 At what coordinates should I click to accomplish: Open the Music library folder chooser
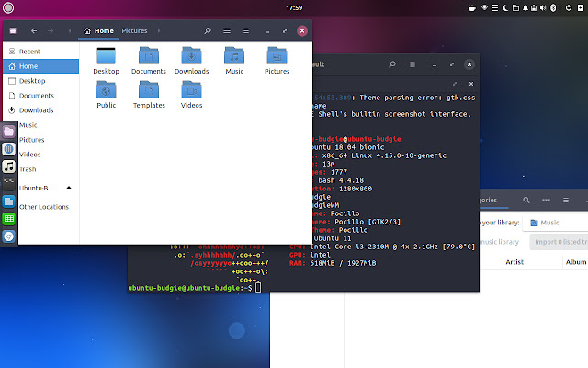coord(556,223)
